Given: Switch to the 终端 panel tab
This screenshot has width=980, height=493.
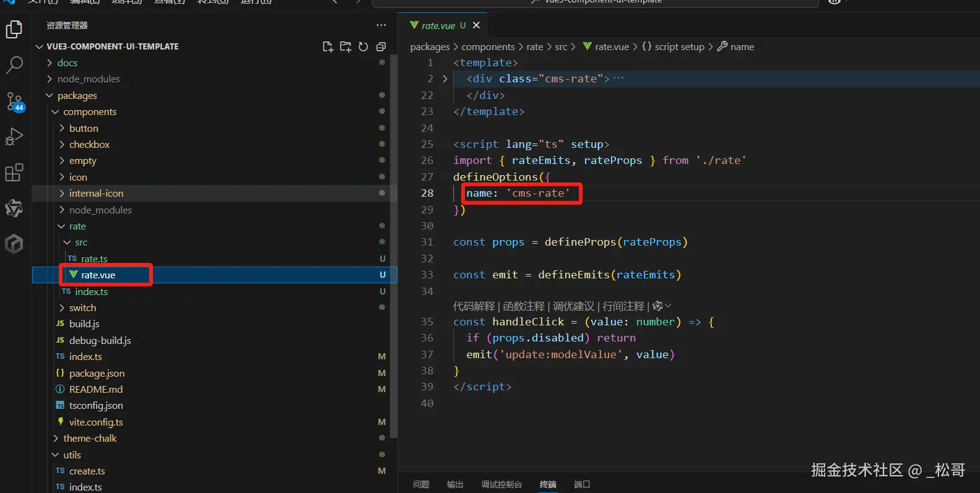Looking at the screenshot, I should 548,484.
